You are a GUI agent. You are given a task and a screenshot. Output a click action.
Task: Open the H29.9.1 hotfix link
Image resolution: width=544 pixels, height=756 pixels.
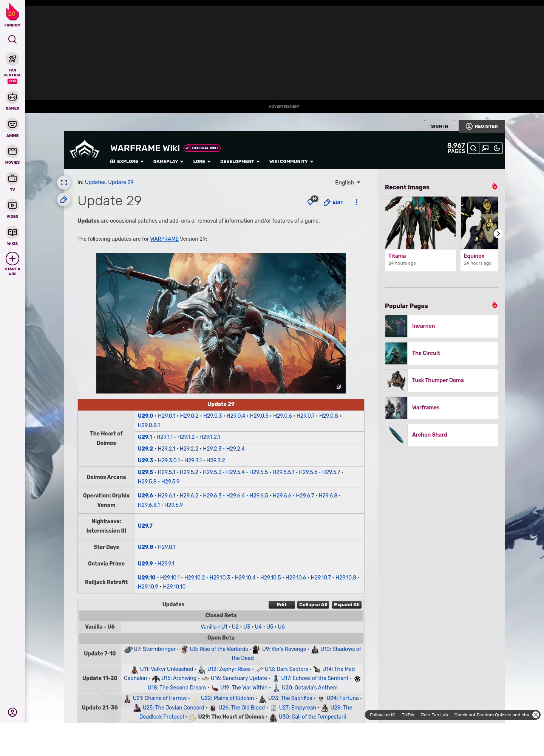(166, 564)
